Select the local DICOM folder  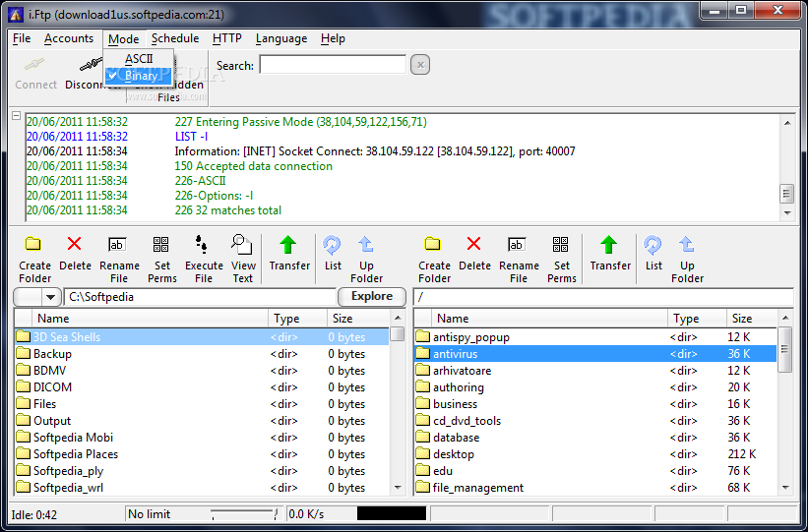click(202, 387)
